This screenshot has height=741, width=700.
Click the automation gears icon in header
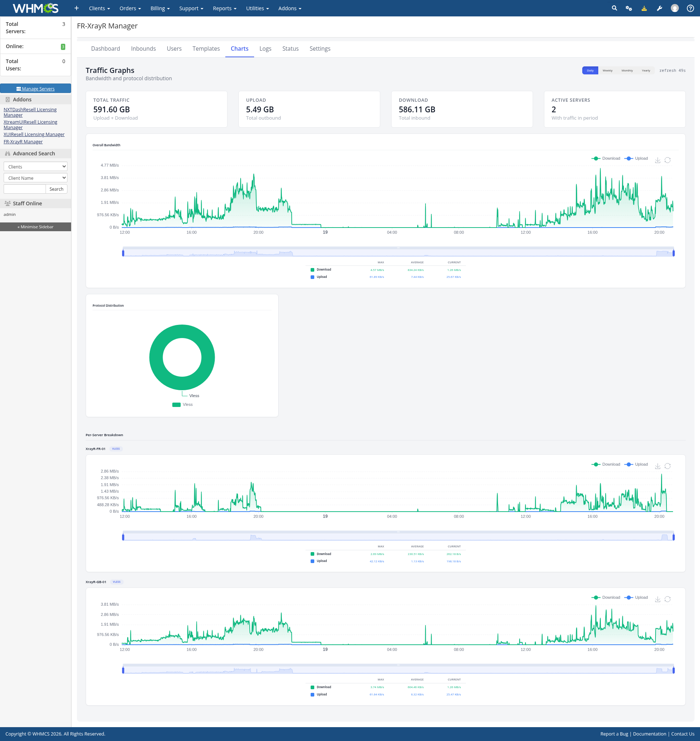coord(629,8)
